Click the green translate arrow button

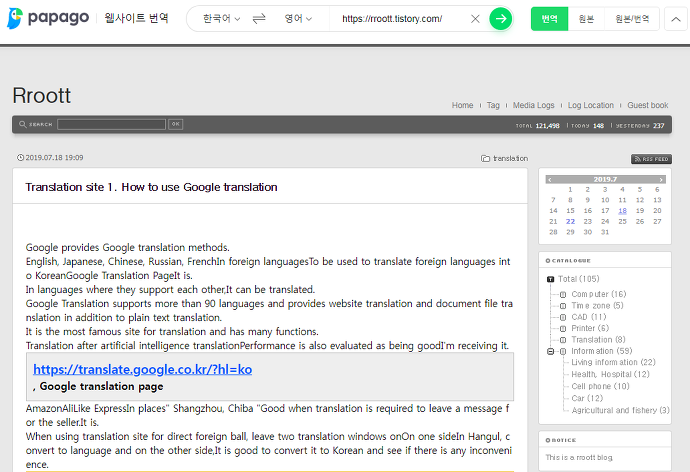click(501, 18)
